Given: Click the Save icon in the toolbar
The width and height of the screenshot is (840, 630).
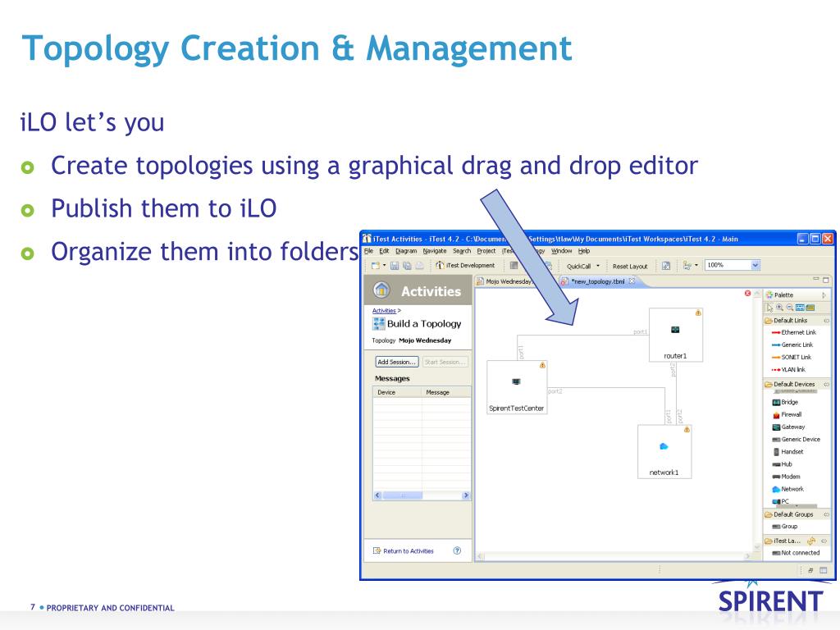Looking at the screenshot, I should pos(395,265).
